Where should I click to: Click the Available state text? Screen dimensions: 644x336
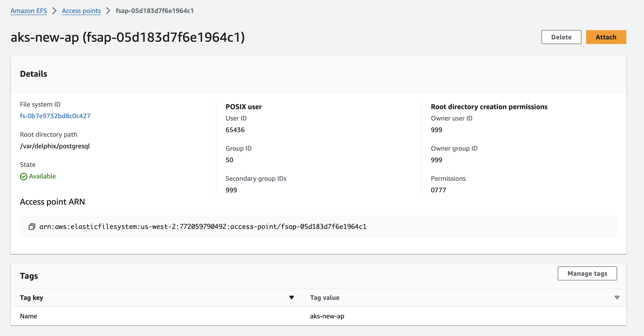42,176
